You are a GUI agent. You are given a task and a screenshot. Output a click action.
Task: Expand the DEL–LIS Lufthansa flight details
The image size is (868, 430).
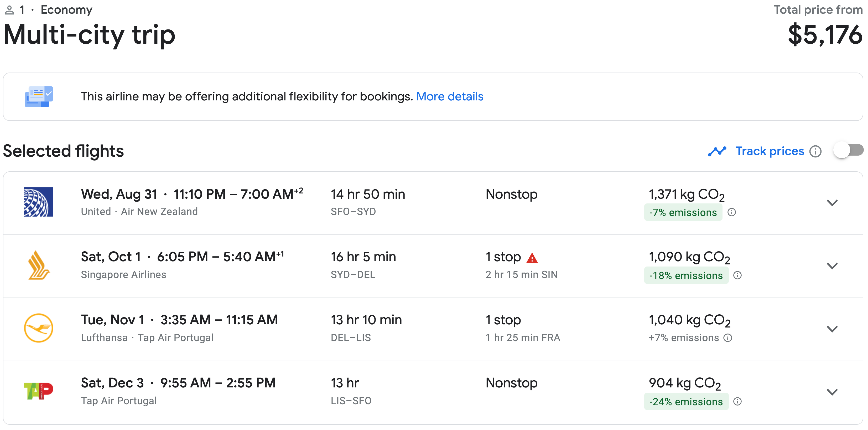click(x=832, y=329)
